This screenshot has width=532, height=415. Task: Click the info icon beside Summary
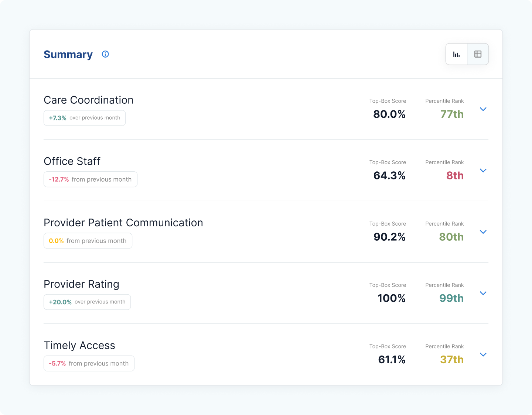click(x=105, y=54)
